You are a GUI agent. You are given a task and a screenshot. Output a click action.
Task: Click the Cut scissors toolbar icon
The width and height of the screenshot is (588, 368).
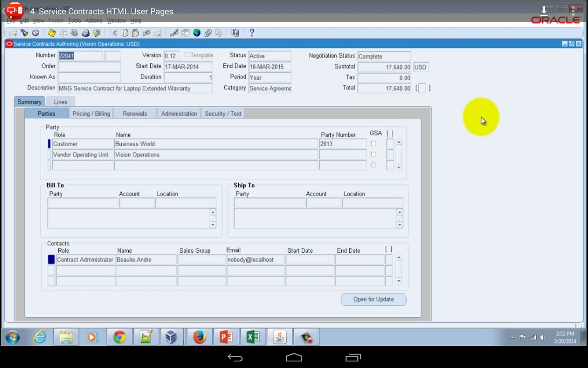click(x=113, y=33)
